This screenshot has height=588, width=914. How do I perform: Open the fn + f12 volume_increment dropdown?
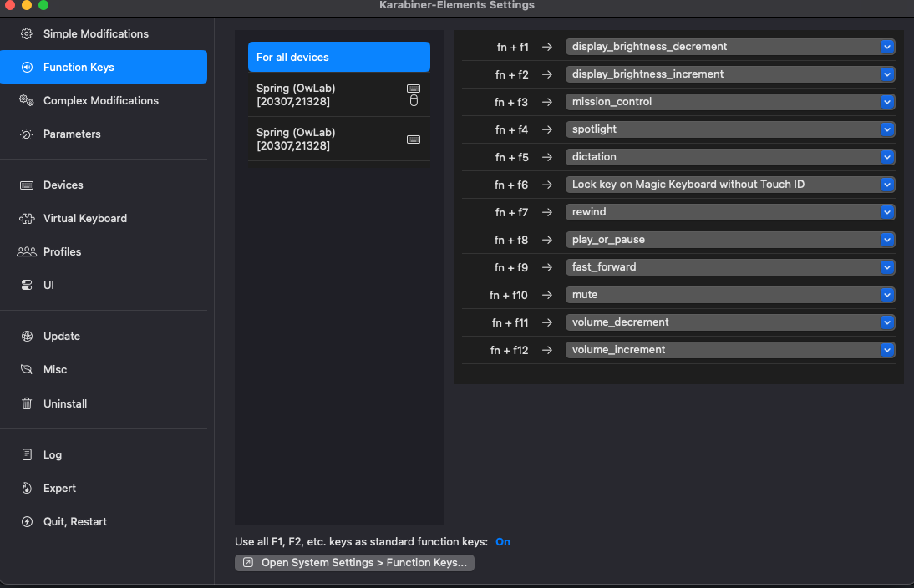tap(729, 350)
